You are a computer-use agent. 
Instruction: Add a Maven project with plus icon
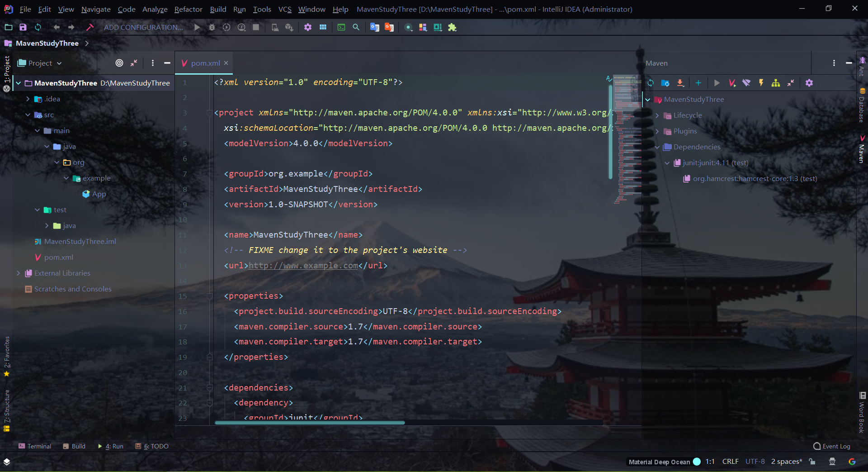click(698, 83)
